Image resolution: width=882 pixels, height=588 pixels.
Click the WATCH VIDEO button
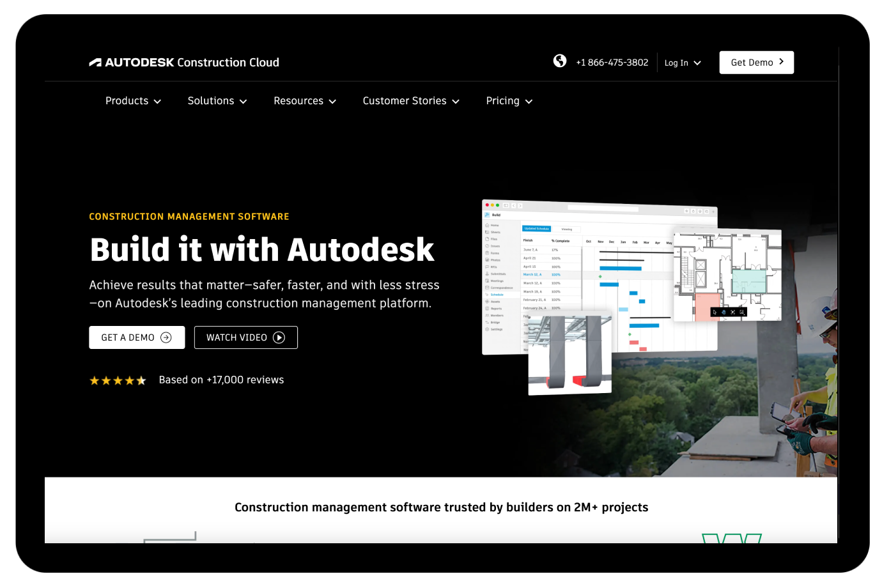tap(245, 337)
